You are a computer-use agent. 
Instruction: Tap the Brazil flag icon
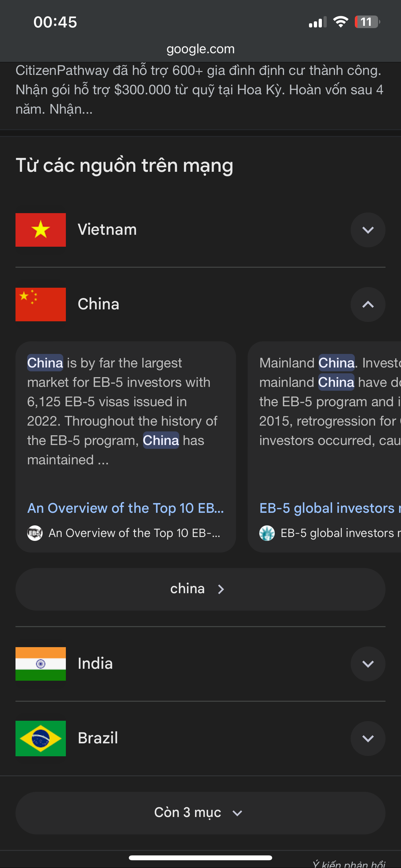click(x=40, y=738)
